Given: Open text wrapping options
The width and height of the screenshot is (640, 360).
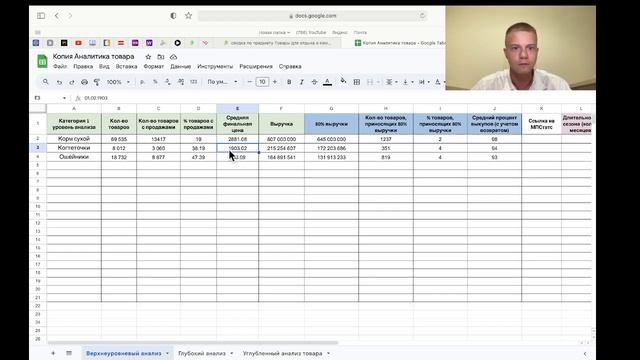Looking at the screenshot, I should coord(424,82).
